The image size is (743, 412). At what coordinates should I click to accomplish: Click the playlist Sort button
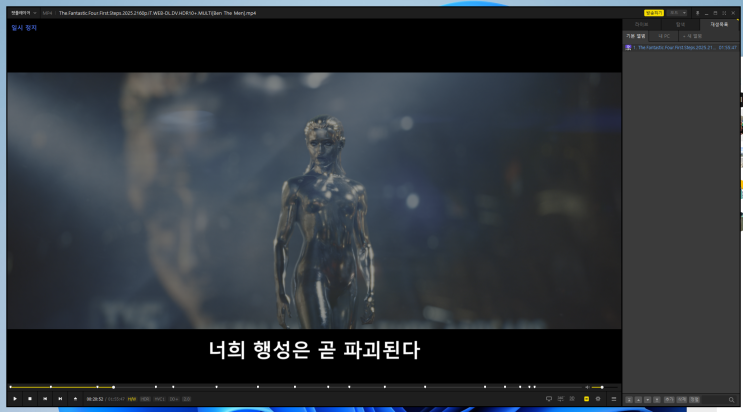694,400
